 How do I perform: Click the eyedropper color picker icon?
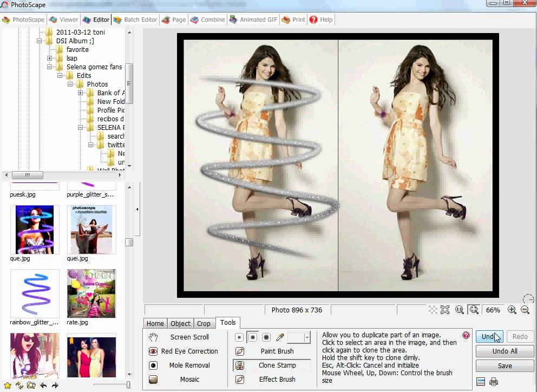(x=280, y=337)
